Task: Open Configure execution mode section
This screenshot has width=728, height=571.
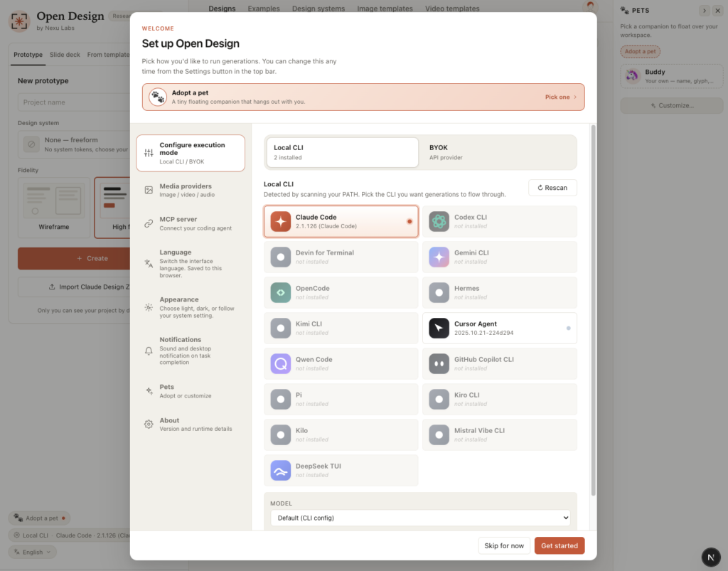Action: point(191,153)
